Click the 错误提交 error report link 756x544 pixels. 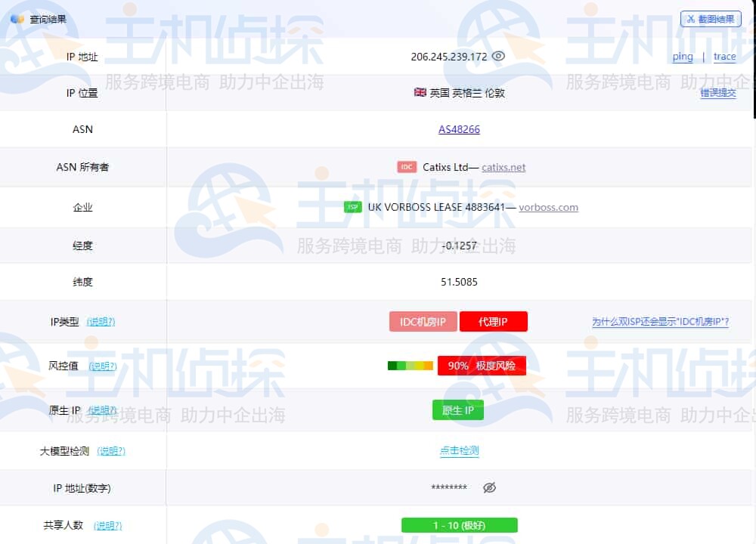718,92
